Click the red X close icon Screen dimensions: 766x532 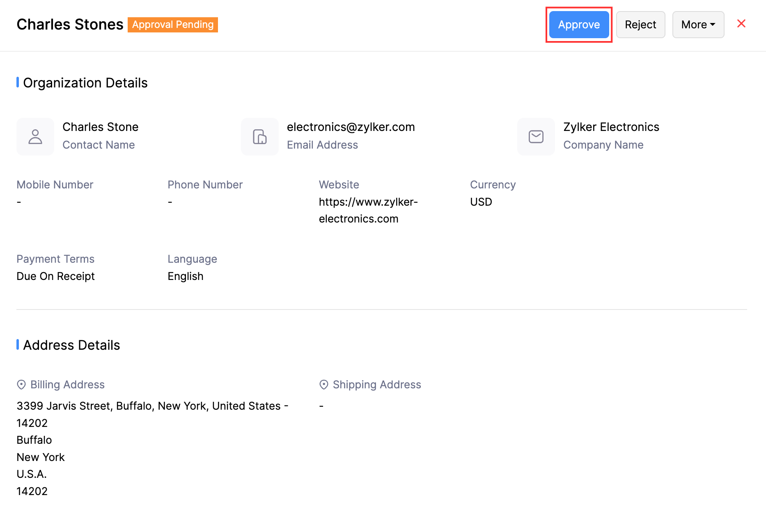pos(741,24)
